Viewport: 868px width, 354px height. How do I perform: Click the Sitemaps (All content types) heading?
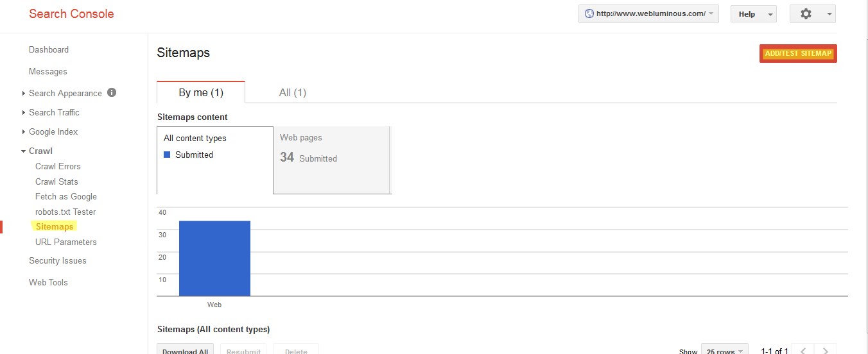214,329
